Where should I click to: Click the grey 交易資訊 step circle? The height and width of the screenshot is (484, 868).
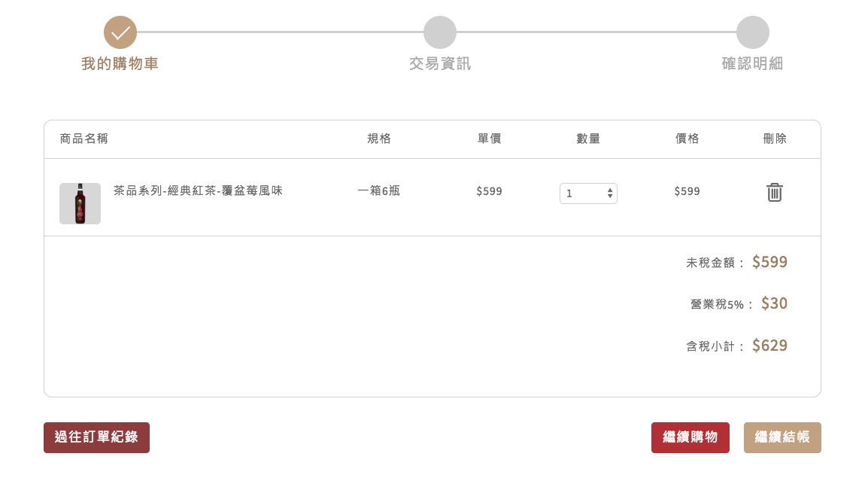(x=440, y=32)
